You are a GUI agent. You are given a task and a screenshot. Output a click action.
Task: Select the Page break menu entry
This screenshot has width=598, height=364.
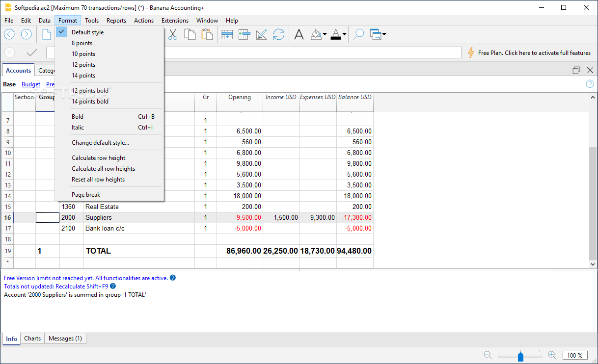pos(109,195)
